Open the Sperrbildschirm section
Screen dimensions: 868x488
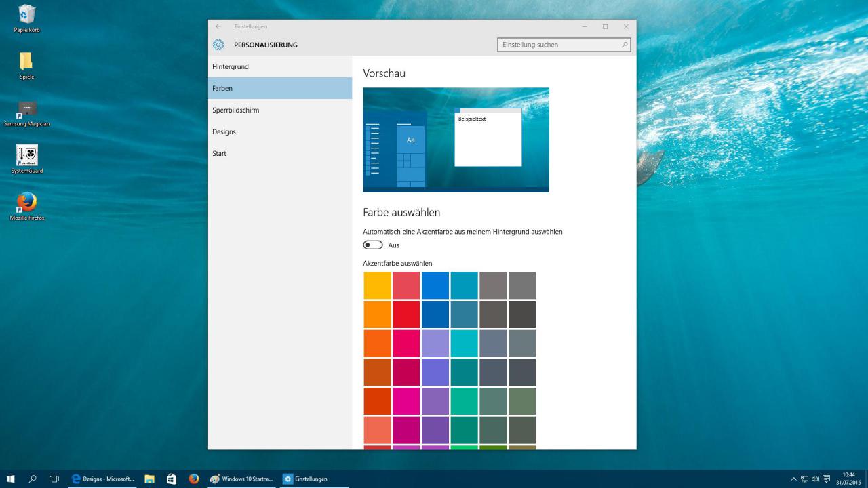[x=279, y=110]
